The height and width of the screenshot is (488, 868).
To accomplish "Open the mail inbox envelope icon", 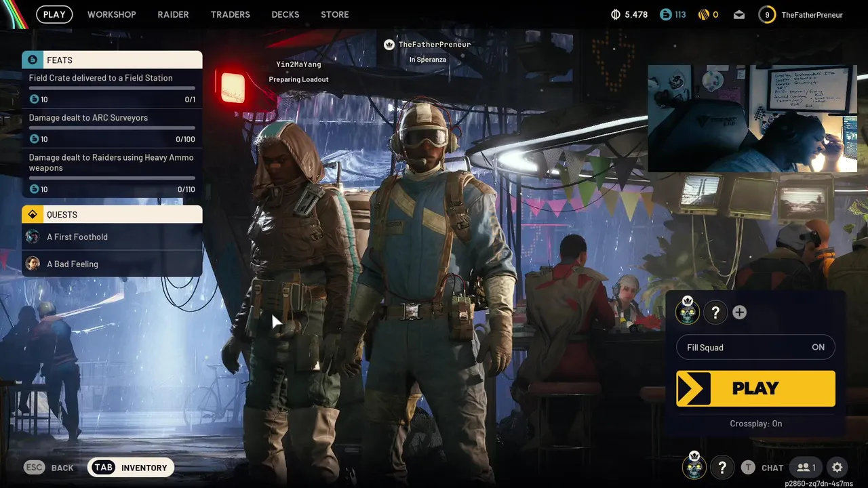I will 739,15.
